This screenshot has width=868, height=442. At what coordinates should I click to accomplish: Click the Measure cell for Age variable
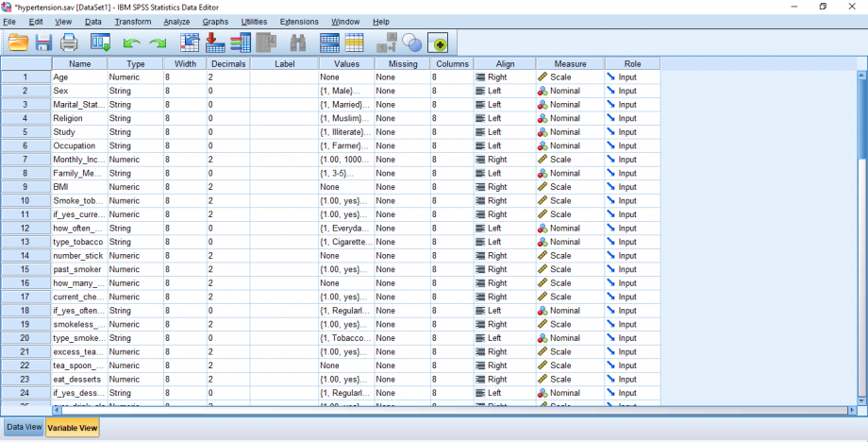(570, 76)
